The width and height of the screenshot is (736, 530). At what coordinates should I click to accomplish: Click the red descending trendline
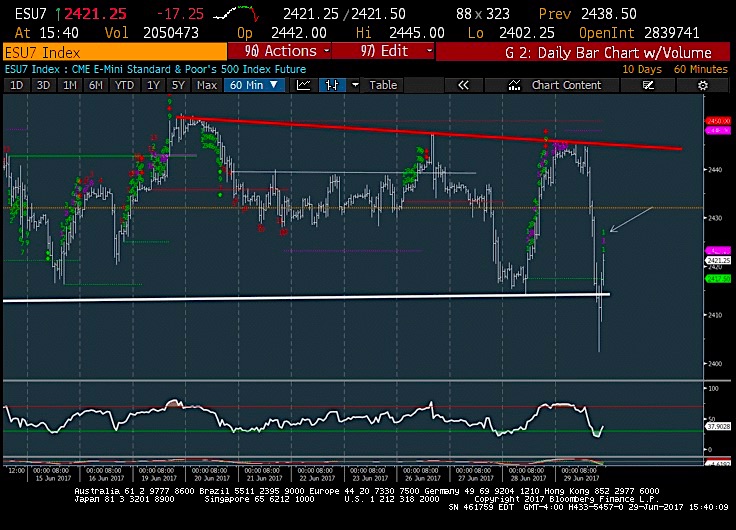[429, 133]
